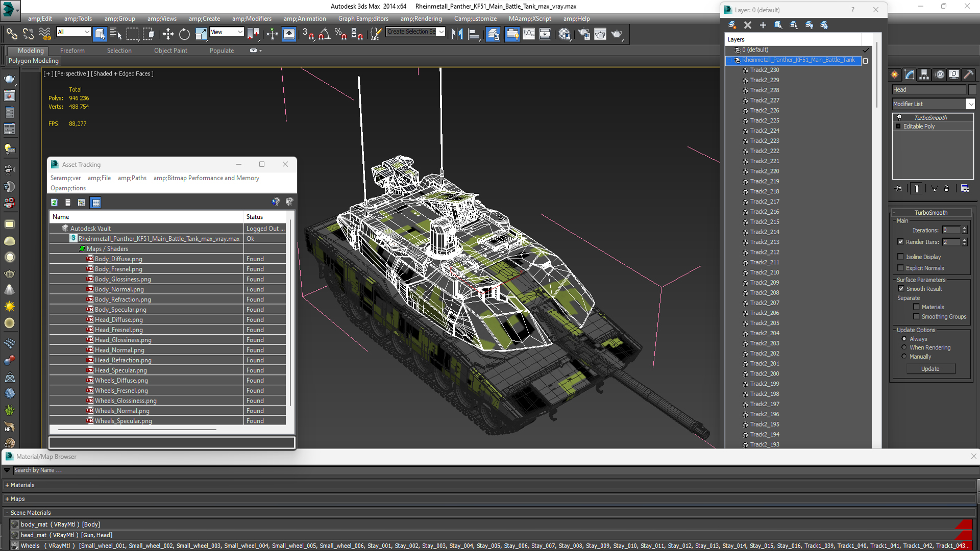Enable the Isoline Display checkbox
980x551 pixels.
900,257
